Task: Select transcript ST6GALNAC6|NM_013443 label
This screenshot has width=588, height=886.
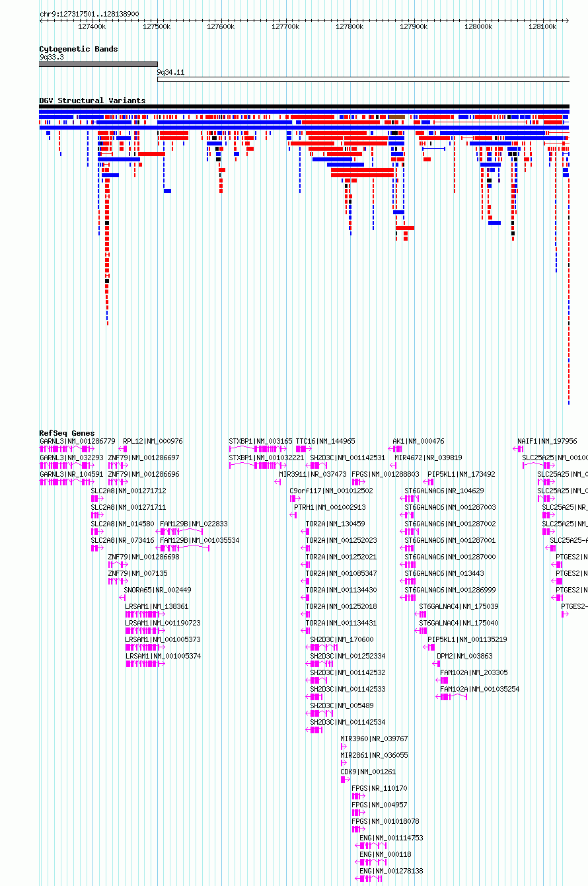Action: tap(445, 573)
